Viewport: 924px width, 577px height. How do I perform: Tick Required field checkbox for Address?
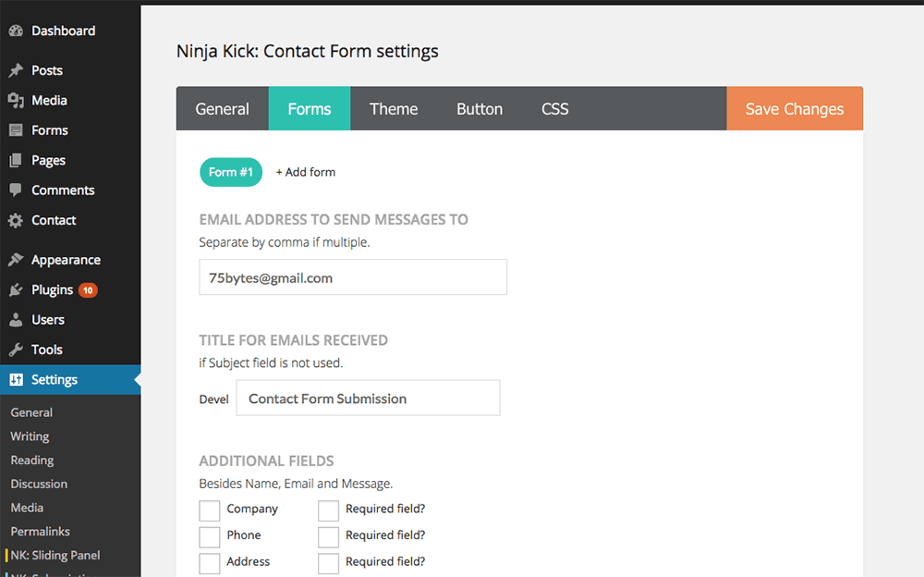pyautogui.click(x=328, y=563)
